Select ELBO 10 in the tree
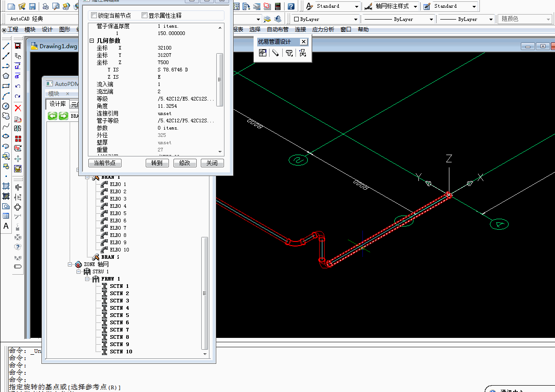The height and width of the screenshot is (392, 555). (x=119, y=250)
